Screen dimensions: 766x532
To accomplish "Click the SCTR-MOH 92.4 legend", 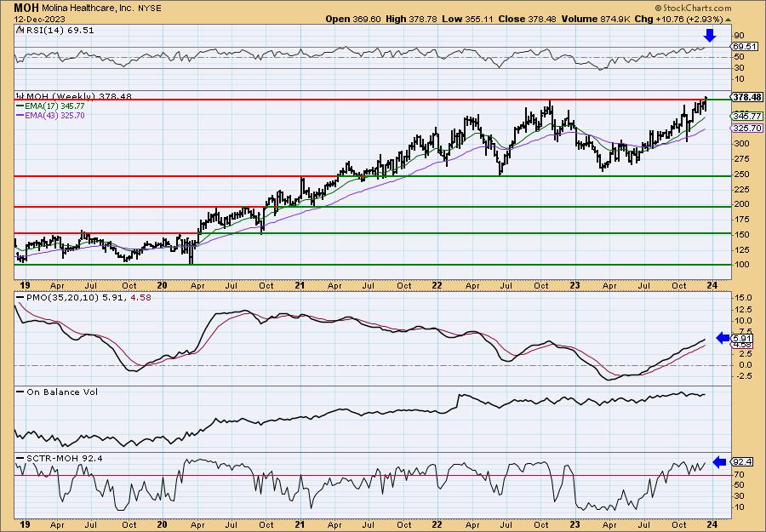I will point(65,458).
